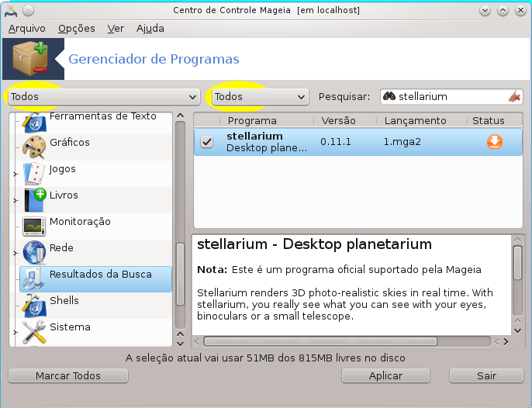532x408 pixels.
Task: Click the description horizontal scroll right arrow
Action: [x=506, y=342]
